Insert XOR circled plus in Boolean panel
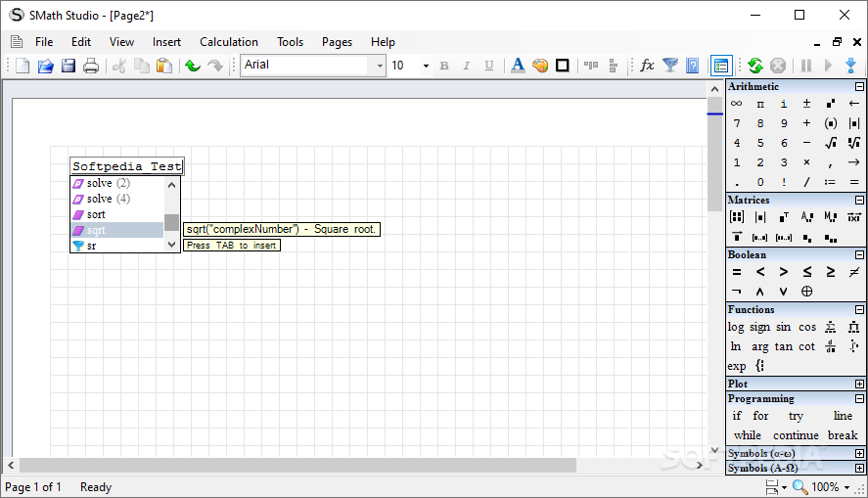868x498 pixels. click(x=806, y=291)
